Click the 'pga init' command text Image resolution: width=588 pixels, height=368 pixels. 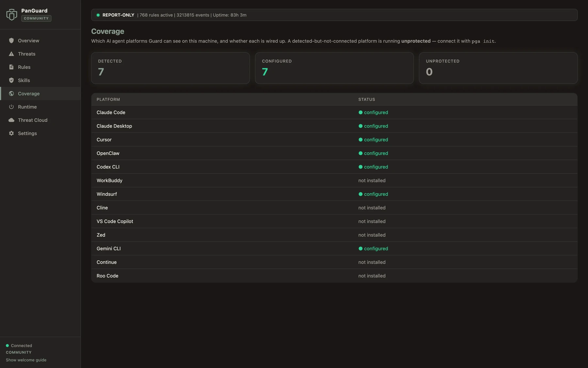pos(483,41)
